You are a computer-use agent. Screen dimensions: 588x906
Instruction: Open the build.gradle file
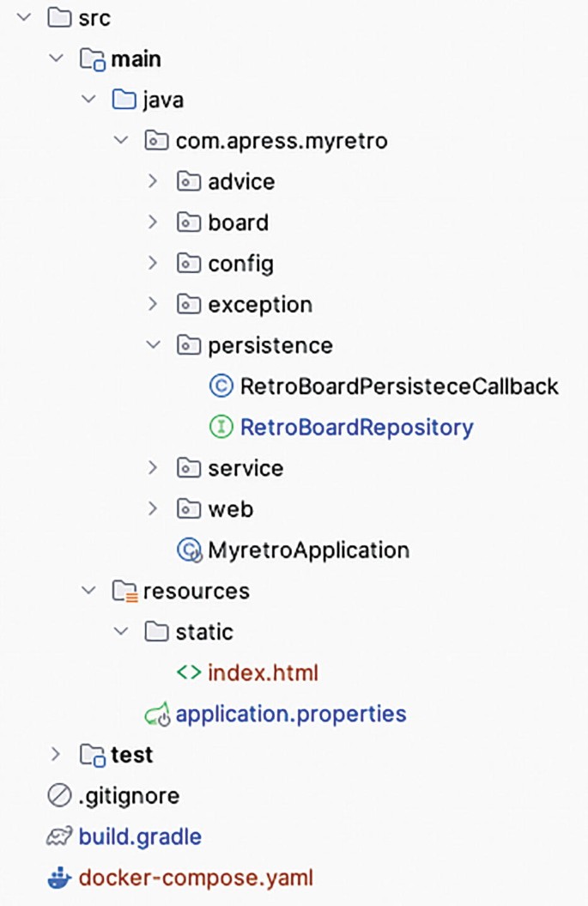(140, 836)
